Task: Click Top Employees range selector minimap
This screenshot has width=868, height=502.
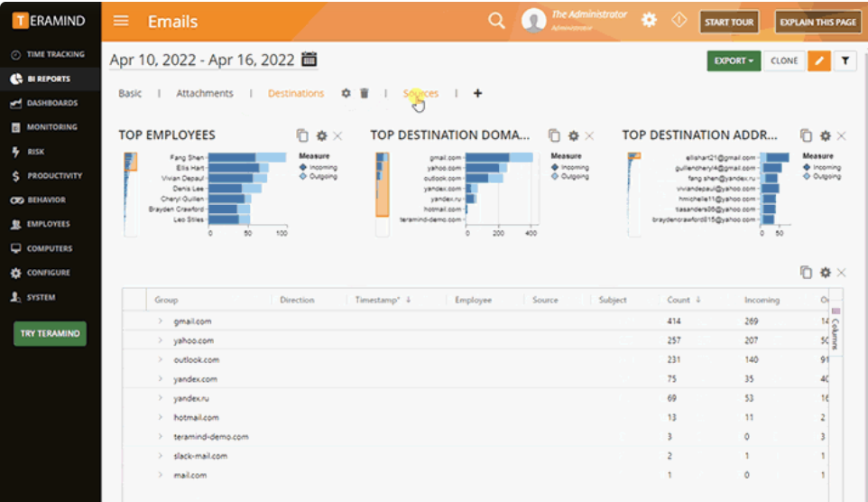Action: tap(131, 194)
